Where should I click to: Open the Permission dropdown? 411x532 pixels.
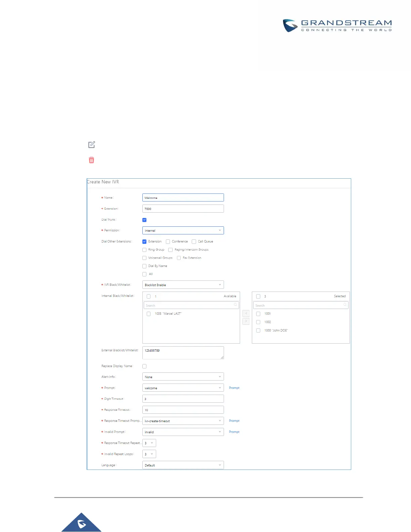point(183,230)
